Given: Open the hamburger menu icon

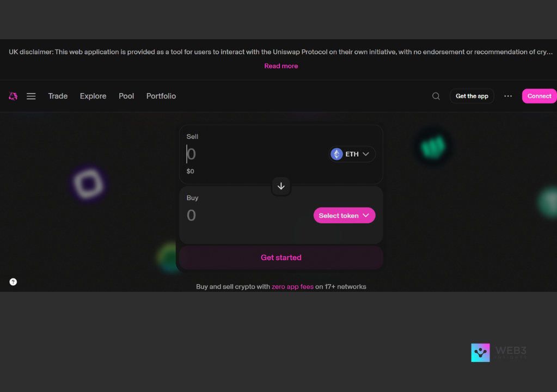Looking at the screenshot, I should pyautogui.click(x=31, y=96).
